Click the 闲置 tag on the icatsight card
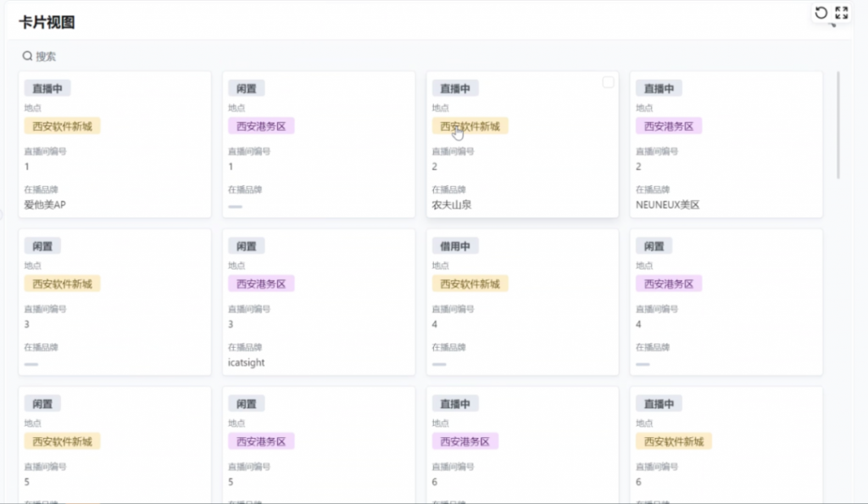Image resolution: width=868 pixels, height=504 pixels. point(247,246)
